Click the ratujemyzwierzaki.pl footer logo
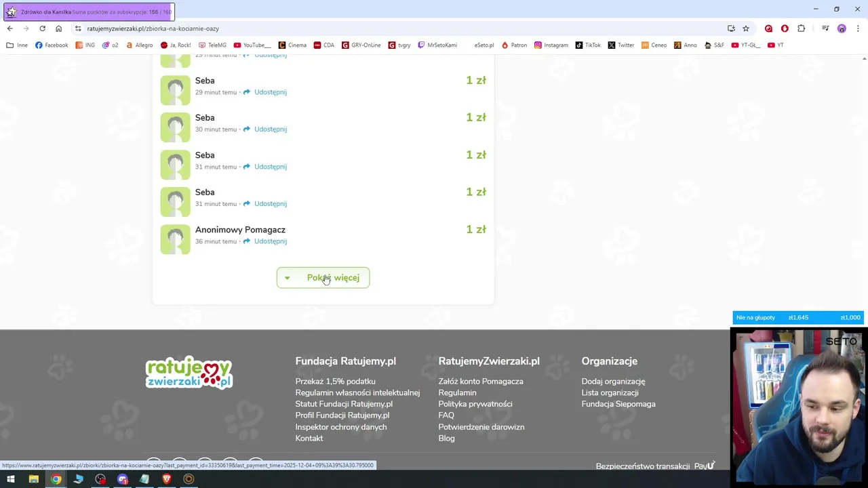Image resolution: width=868 pixels, height=488 pixels. [189, 372]
